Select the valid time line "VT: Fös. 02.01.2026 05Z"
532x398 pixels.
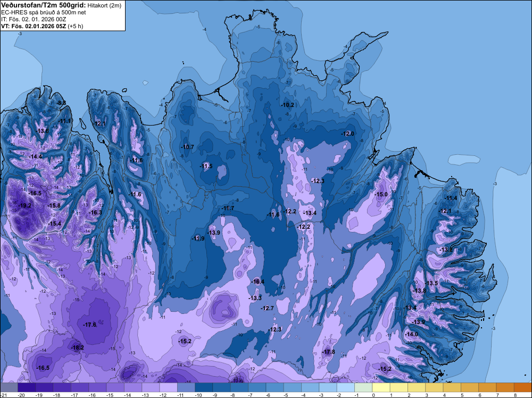(x=34, y=26)
